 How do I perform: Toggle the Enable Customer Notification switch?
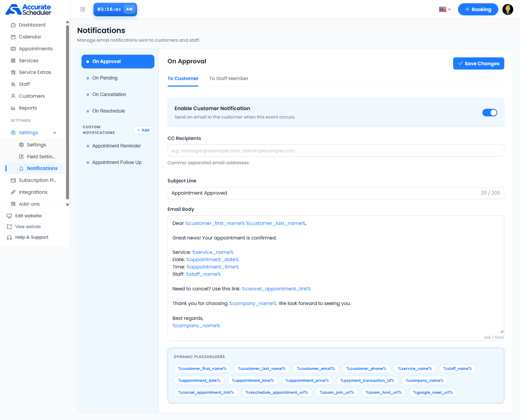pos(490,113)
